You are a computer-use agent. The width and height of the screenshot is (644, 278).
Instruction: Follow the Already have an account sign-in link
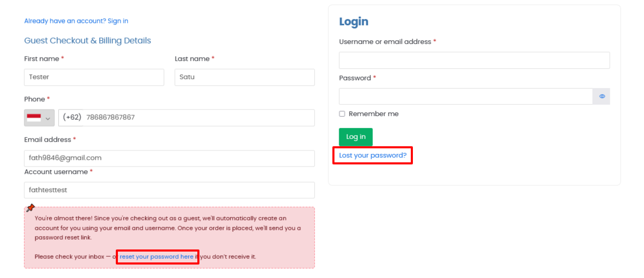coord(76,21)
